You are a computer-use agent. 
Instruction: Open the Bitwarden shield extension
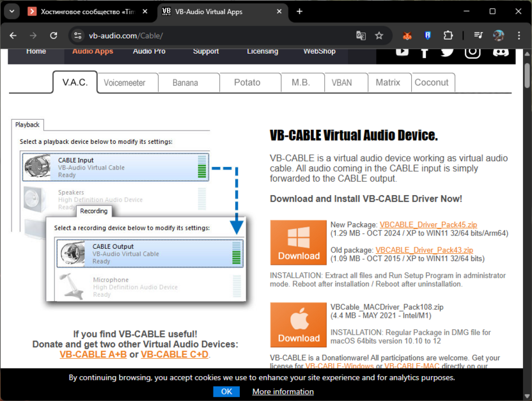pyautogui.click(x=428, y=36)
